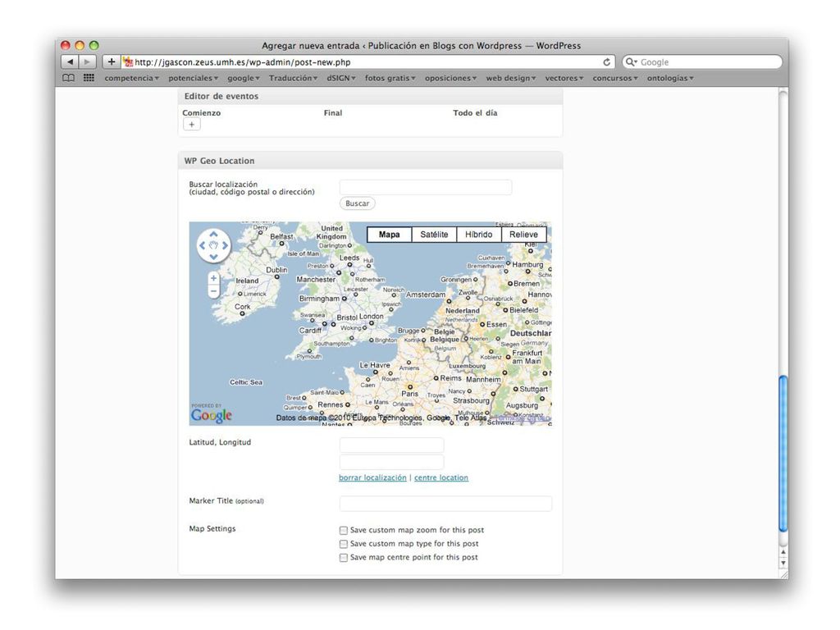Click the Google search field in toolbar

tap(702, 62)
